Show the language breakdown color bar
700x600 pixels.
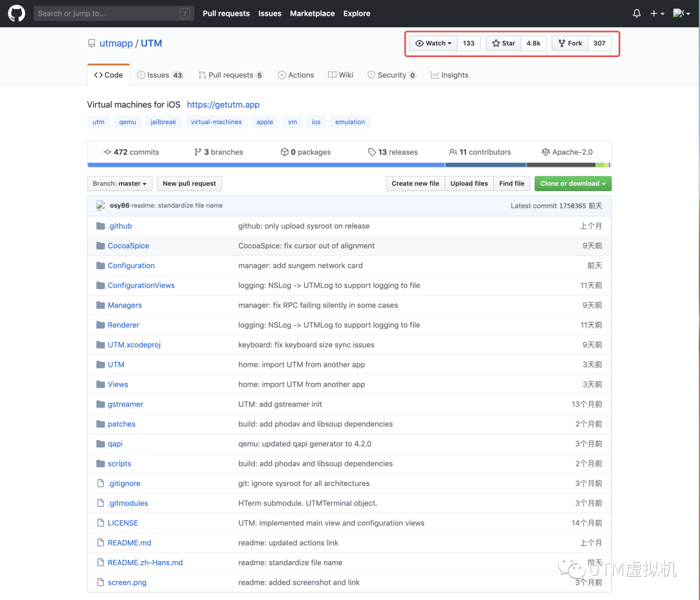349,165
